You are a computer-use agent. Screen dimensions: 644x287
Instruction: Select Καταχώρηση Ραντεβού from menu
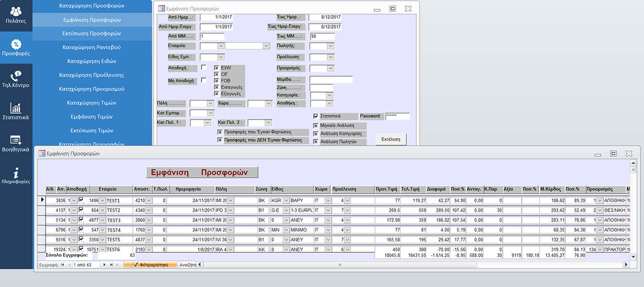pyautogui.click(x=91, y=48)
